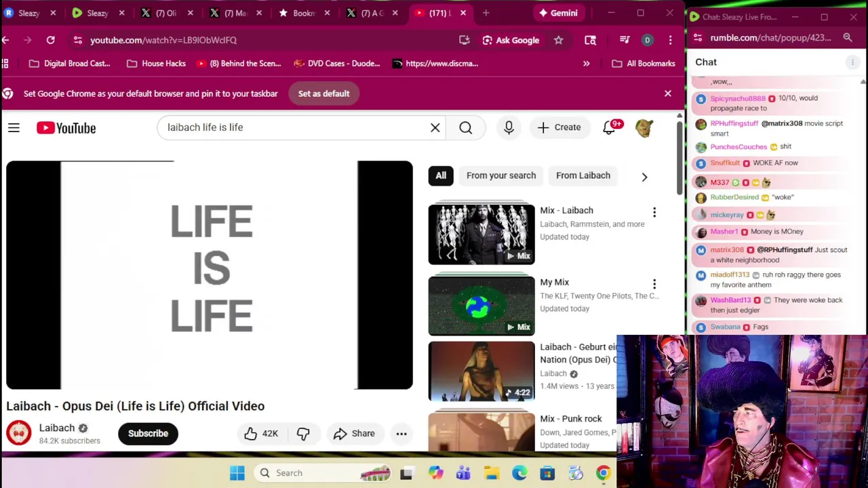The height and width of the screenshot is (488, 868).
Task: Click Set as default button
Action: coord(323,94)
